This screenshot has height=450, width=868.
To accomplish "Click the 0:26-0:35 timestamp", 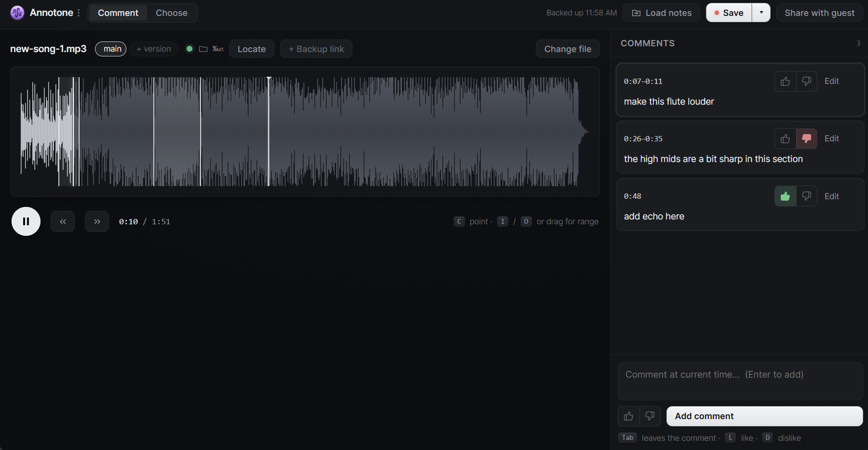I will click(643, 139).
